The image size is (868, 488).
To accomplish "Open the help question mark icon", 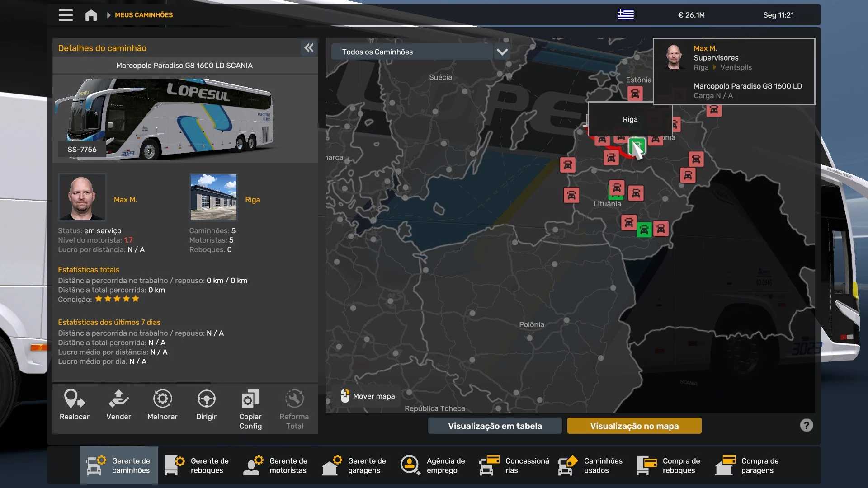I will pos(806,425).
